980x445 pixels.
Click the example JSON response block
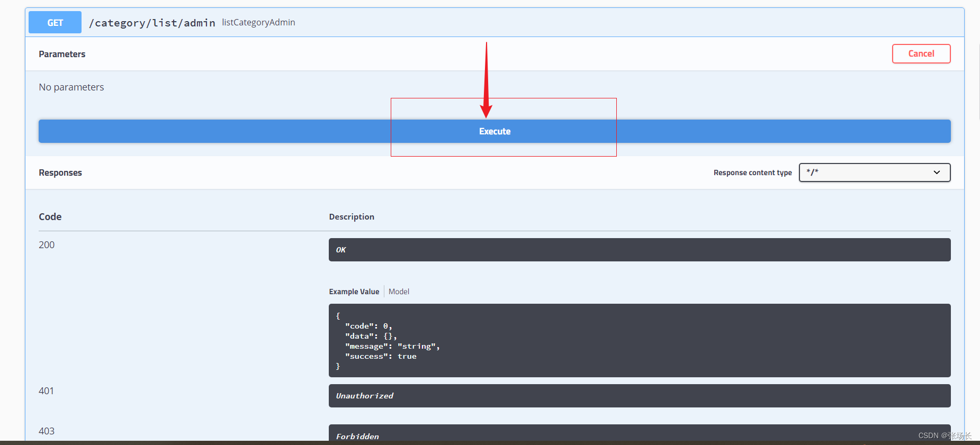[640, 340]
